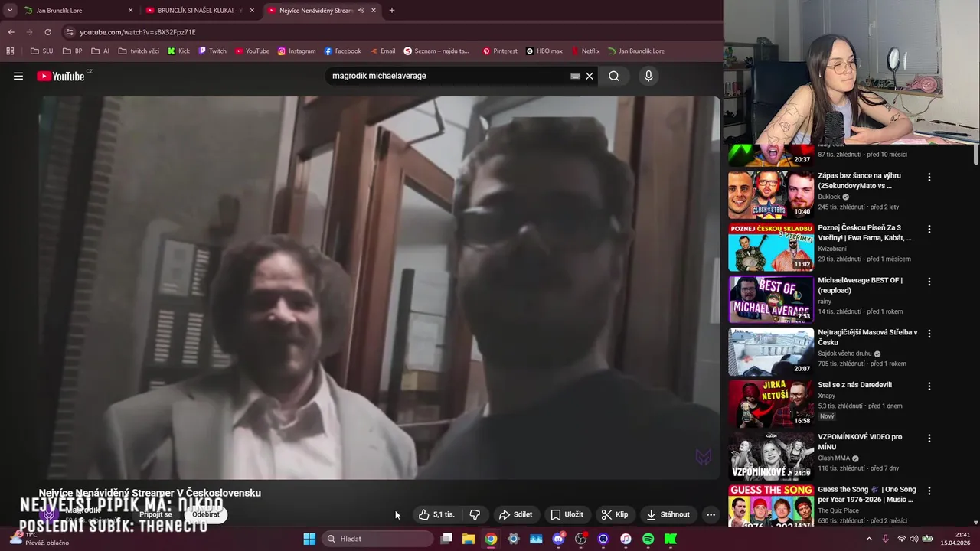This screenshot has width=980, height=551.
Task: Open options for Poznej Českou Píseň video
Action: pyautogui.click(x=929, y=229)
